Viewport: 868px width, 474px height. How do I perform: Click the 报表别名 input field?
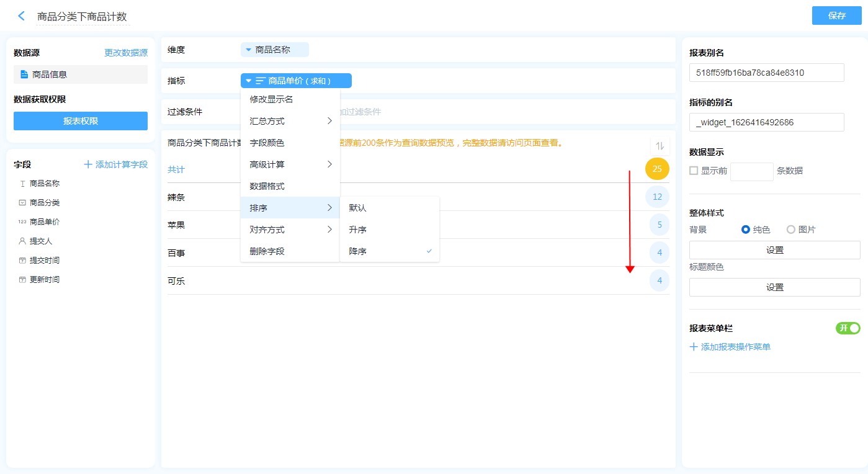pos(766,73)
